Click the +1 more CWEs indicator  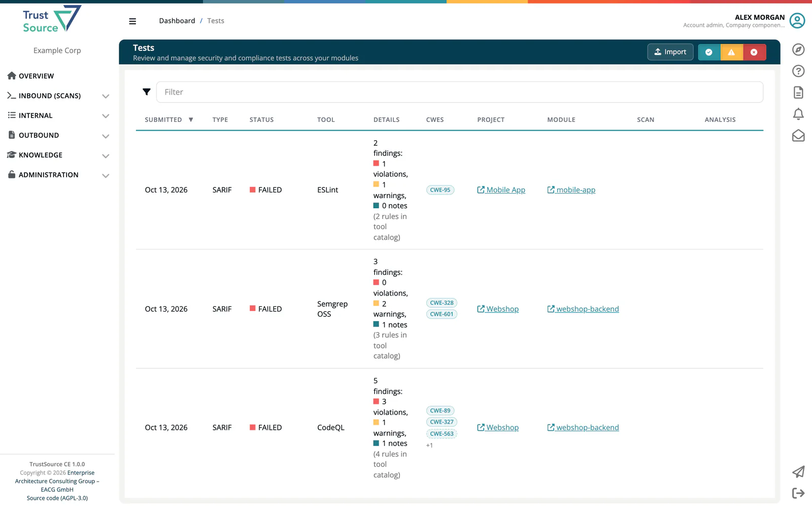[429, 446]
